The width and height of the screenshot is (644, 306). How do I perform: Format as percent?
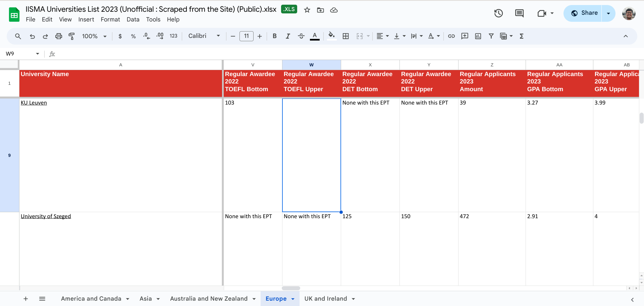[133, 36]
